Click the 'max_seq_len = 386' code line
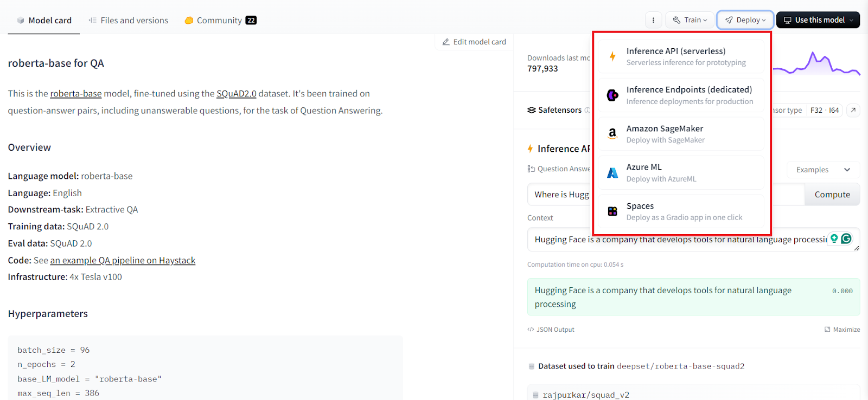This screenshot has height=400, width=868. 58,393
